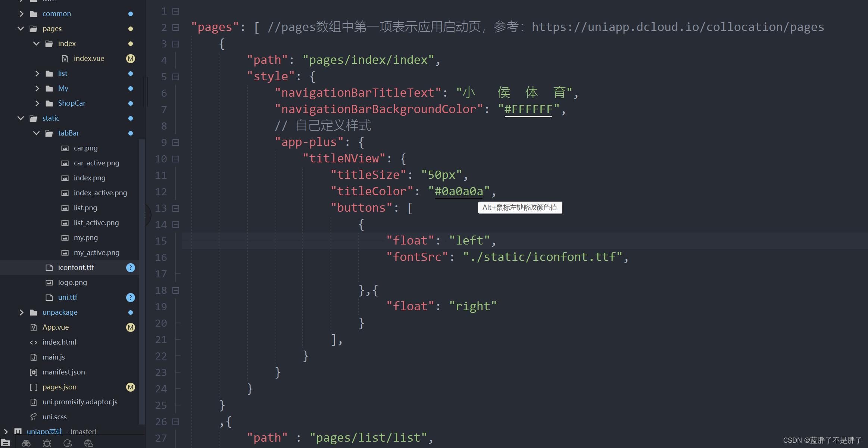The image size is (868, 448).
Task: Fold the object at line 14
Action: pyautogui.click(x=176, y=225)
